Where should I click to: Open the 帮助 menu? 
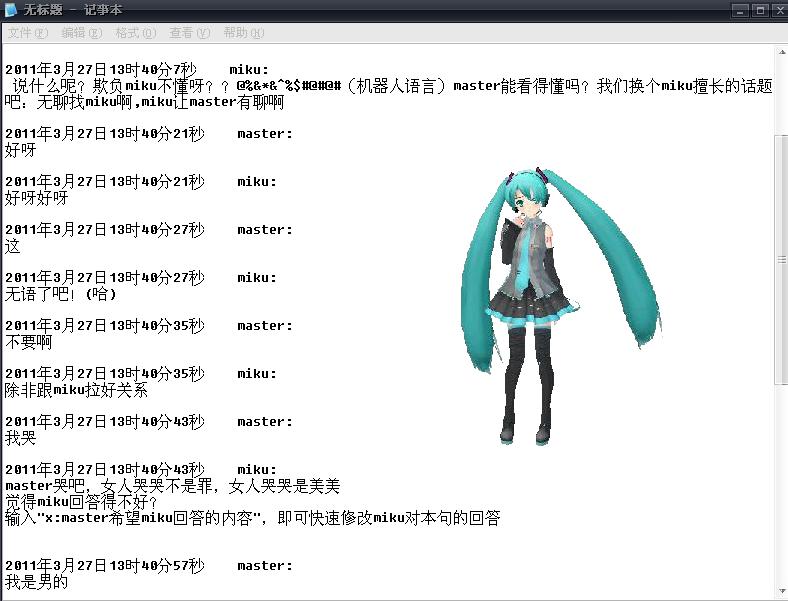click(x=244, y=33)
